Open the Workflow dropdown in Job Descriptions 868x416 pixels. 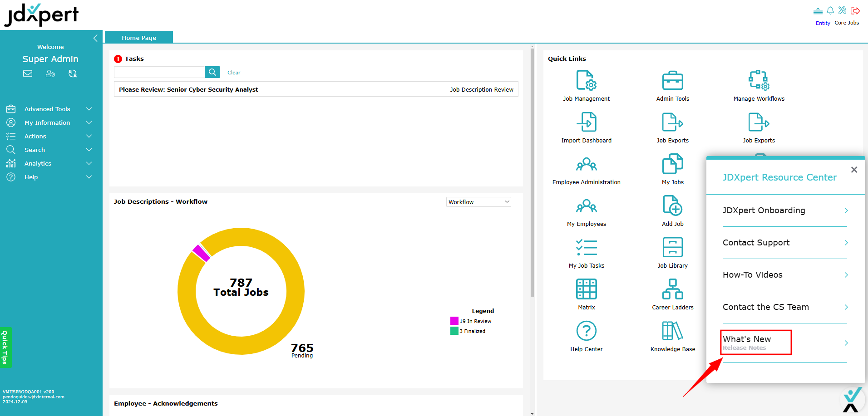click(478, 202)
